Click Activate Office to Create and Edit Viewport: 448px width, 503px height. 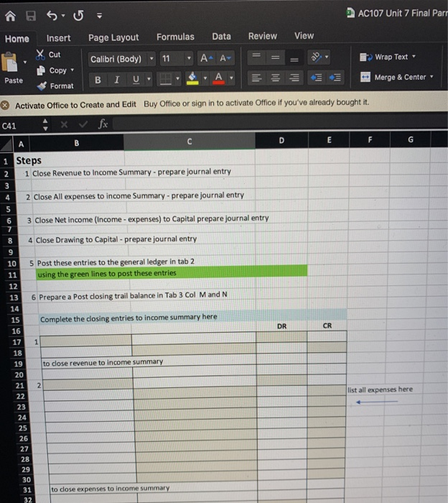(75, 105)
